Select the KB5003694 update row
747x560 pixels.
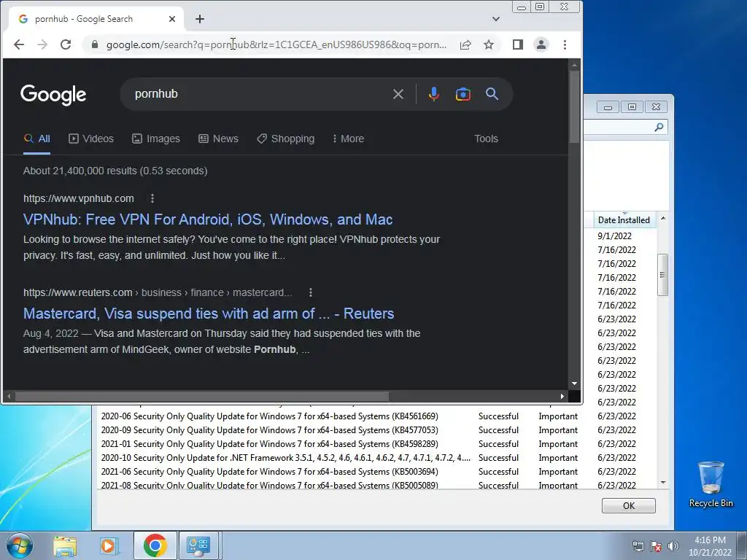[376, 472]
